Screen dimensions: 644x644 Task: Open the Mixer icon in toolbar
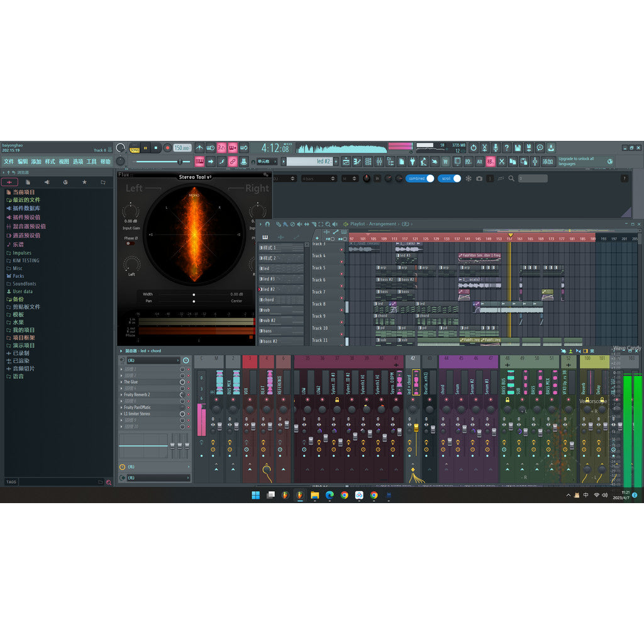[379, 162]
